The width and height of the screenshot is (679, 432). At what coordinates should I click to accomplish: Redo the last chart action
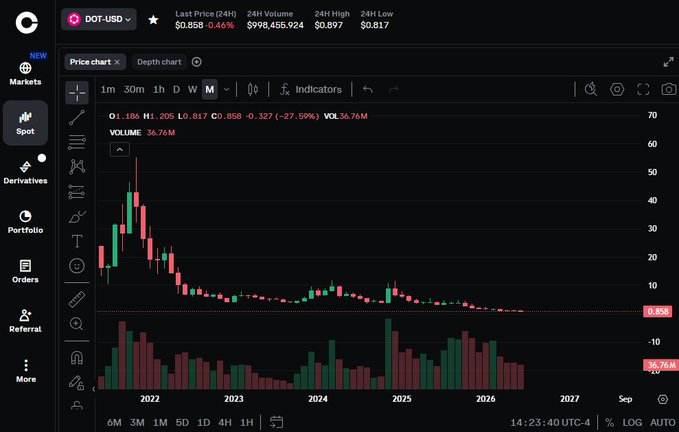pyautogui.click(x=394, y=90)
